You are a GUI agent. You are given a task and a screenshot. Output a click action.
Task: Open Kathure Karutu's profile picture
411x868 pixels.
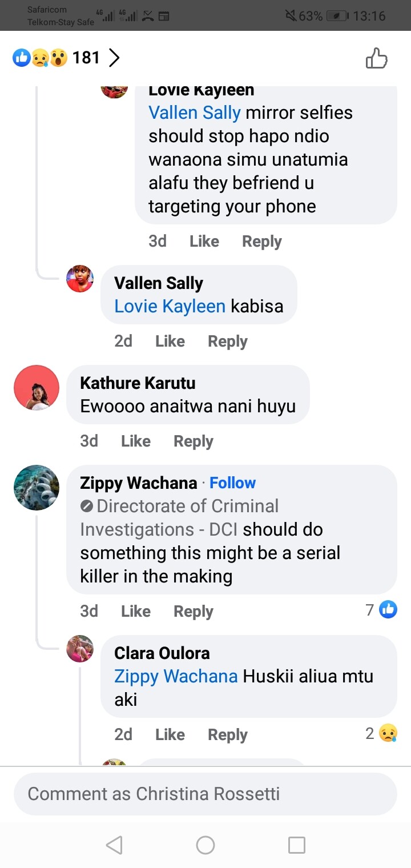37,388
